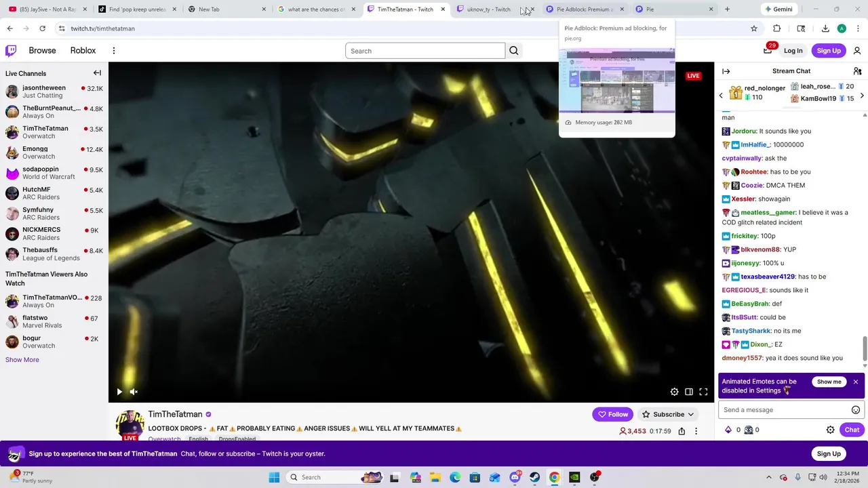
Task: Play the paused stream video
Action: coord(119,392)
